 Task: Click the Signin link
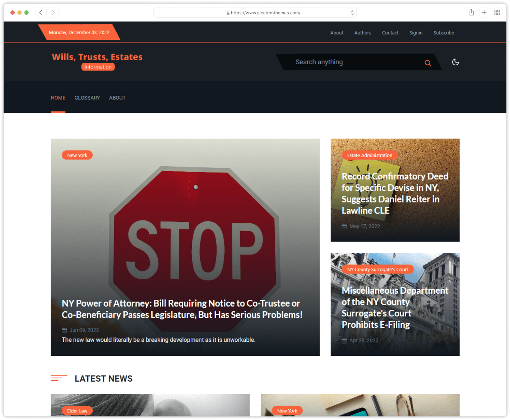point(416,33)
